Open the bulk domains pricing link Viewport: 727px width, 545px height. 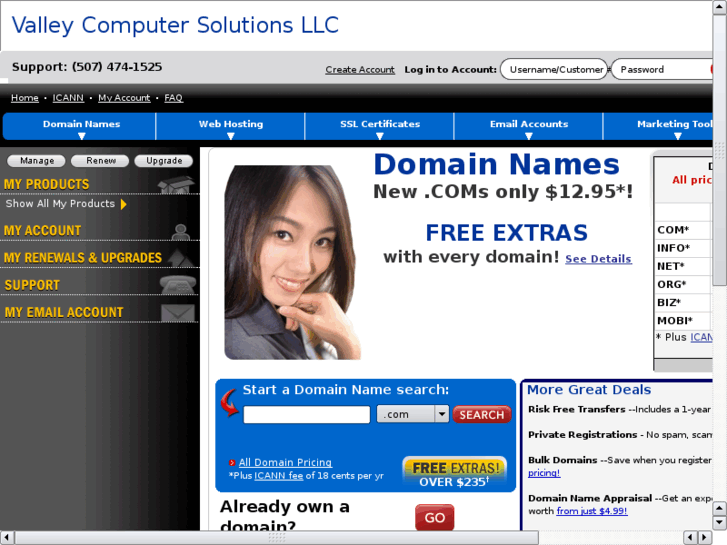pos(544,473)
